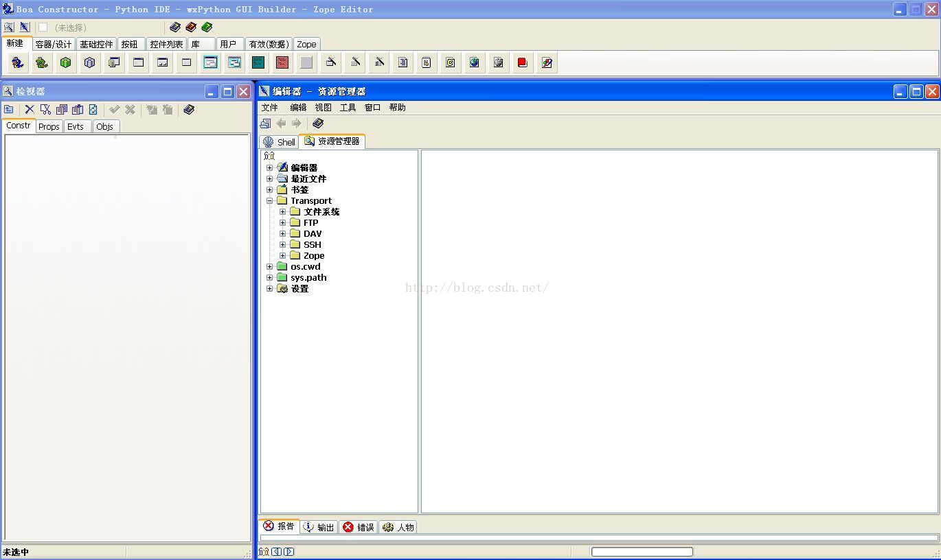Expand the FTP folder node
This screenshot has height=560, width=941.
pyautogui.click(x=282, y=222)
